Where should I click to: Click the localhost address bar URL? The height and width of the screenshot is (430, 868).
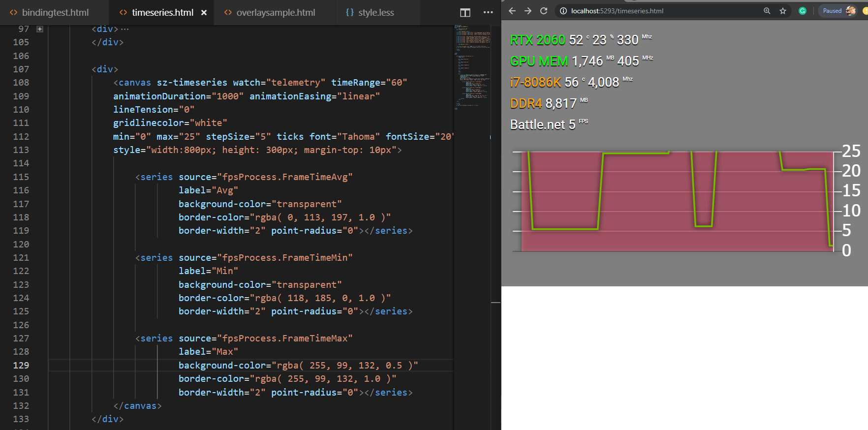[617, 11]
